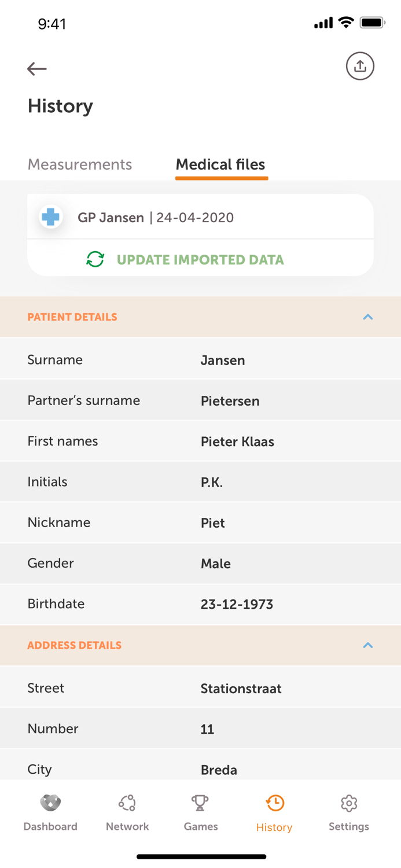Switch to the Measurements tab
The height and width of the screenshot is (868, 401).
(x=80, y=164)
